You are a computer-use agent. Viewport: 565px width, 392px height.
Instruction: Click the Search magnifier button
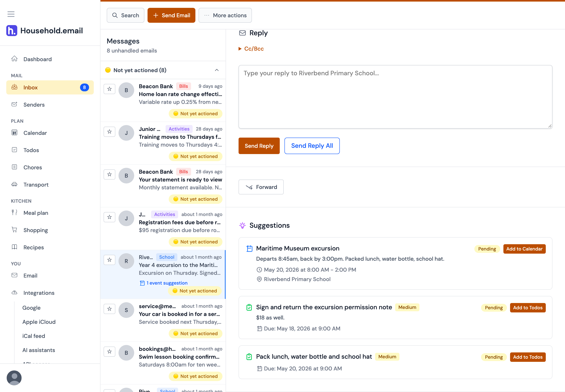(x=125, y=15)
